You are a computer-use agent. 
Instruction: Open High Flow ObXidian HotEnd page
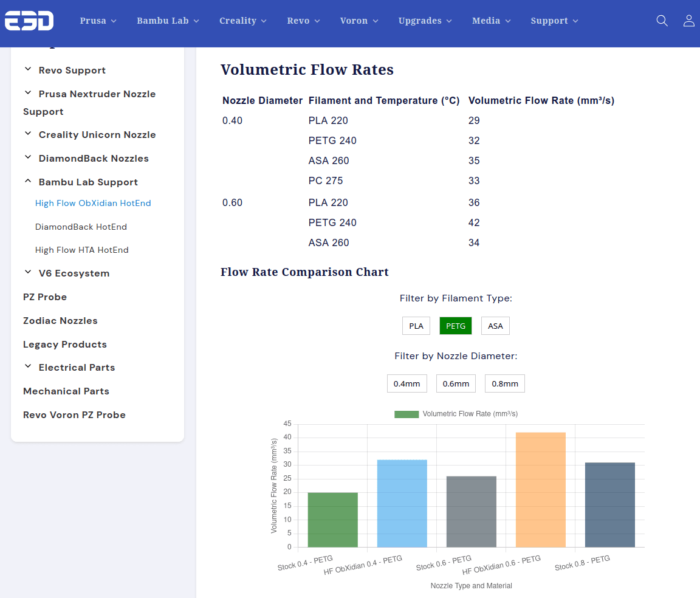click(93, 203)
